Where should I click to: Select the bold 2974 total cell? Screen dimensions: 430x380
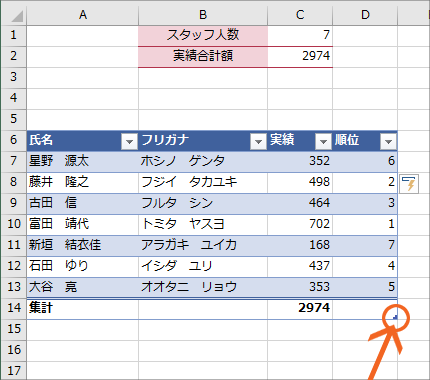(300, 308)
